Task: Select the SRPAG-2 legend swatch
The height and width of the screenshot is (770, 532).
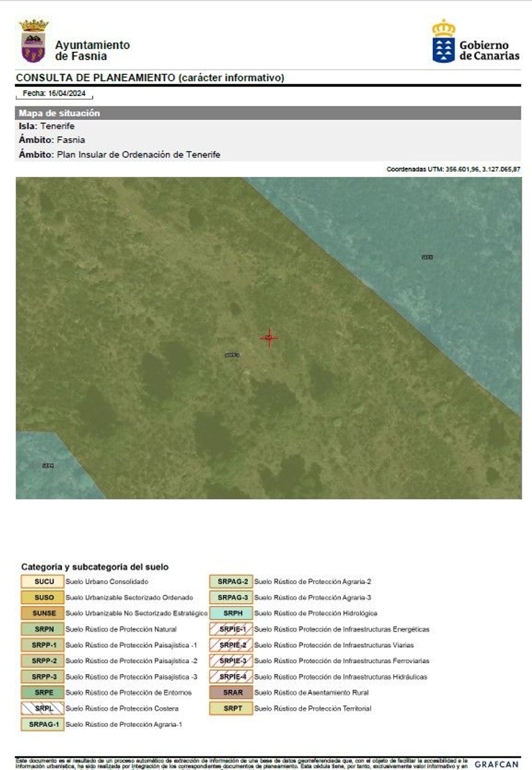Action: (231, 581)
